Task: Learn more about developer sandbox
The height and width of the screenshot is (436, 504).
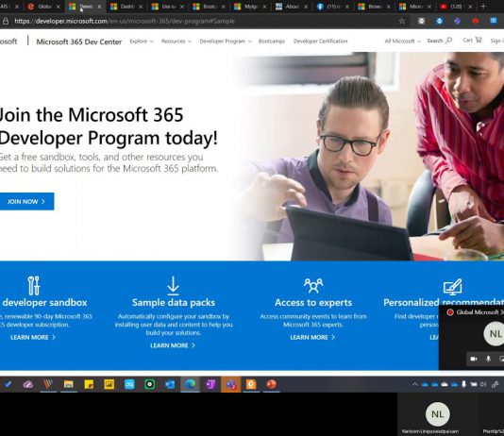Action: [x=33, y=337]
